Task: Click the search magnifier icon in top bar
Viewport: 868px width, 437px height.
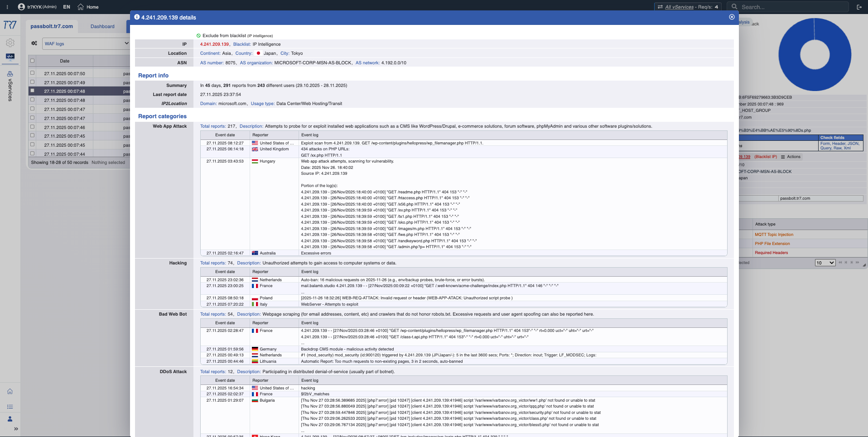Action: (734, 7)
